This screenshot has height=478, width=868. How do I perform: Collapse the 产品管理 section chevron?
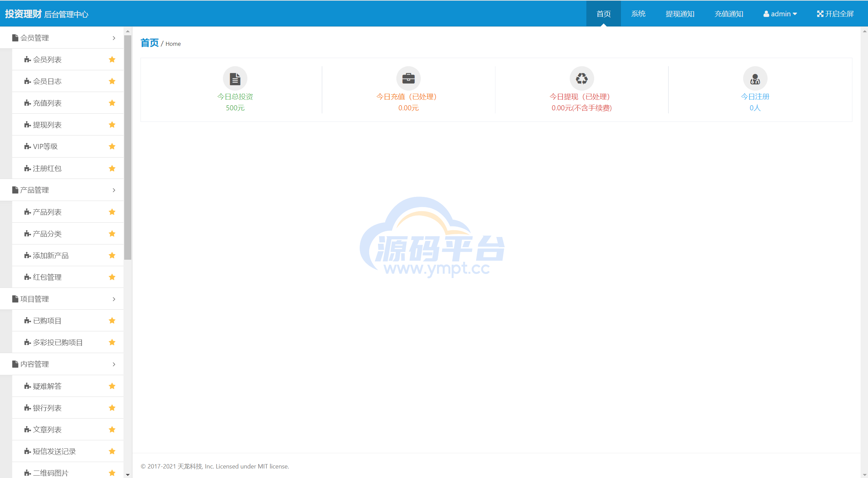coord(114,190)
